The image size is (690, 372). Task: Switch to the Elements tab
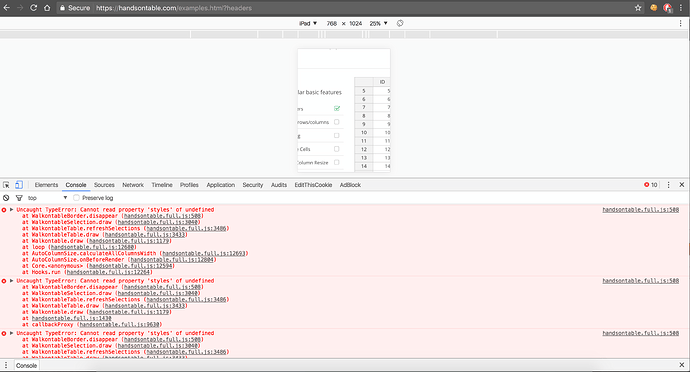(46, 185)
